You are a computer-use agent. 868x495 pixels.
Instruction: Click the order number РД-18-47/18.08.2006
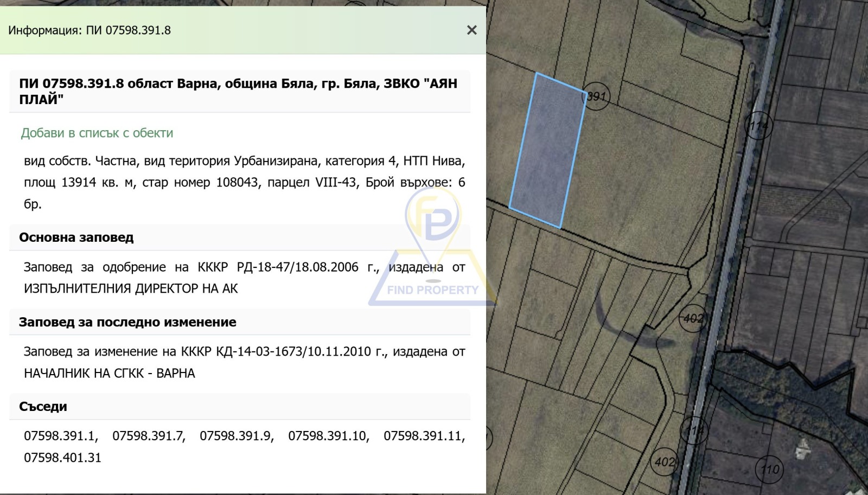coord(298,267)
